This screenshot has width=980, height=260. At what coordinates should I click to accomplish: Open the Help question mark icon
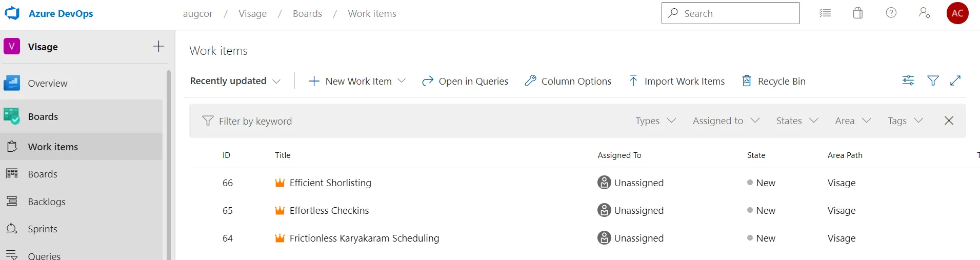pyautogui.click(x=891, y=13)
